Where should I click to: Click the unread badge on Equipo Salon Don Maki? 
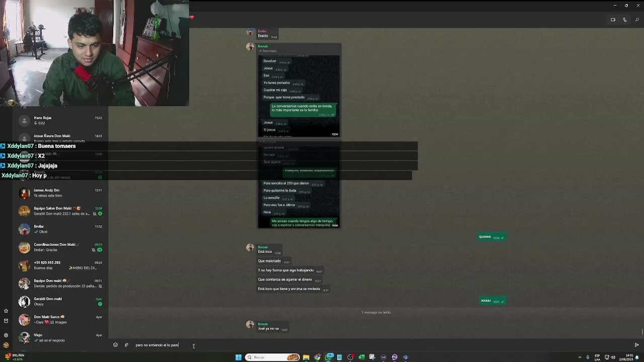pyautogui.click(x=100, y=214)
